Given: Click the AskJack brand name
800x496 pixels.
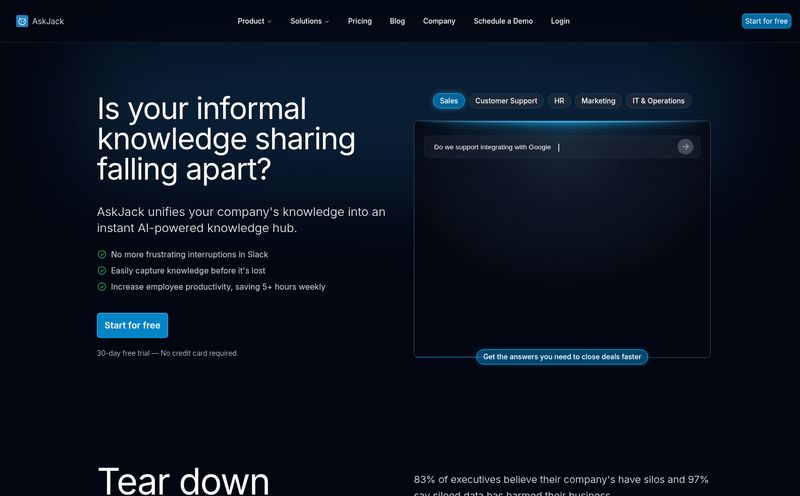Looking at the screenshot, I should 48,21.
